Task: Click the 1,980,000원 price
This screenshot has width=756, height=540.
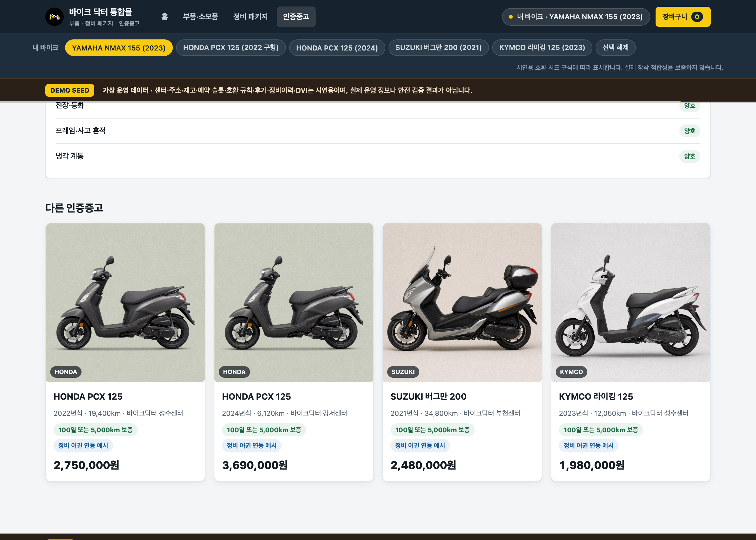Action: click(x=592, y=465)
